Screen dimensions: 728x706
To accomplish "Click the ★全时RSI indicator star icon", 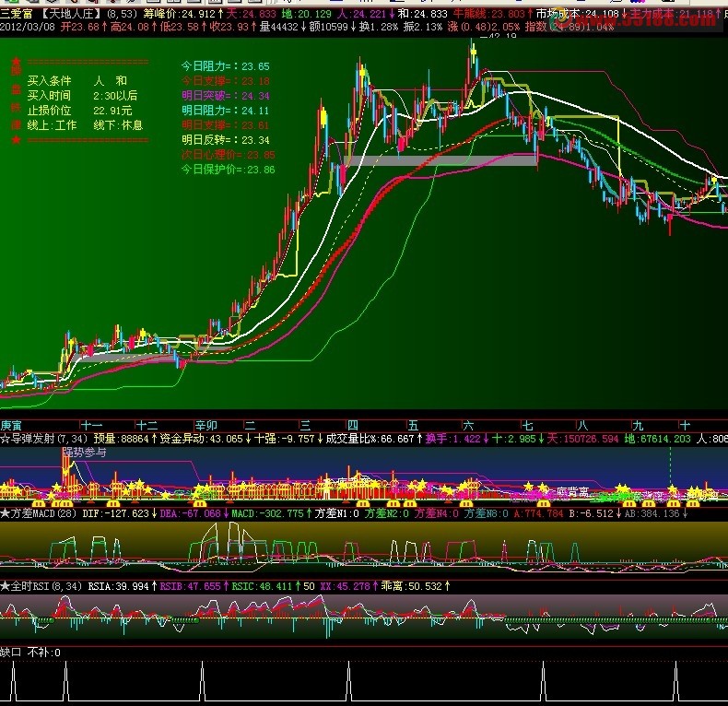I will tap(6, 585).
